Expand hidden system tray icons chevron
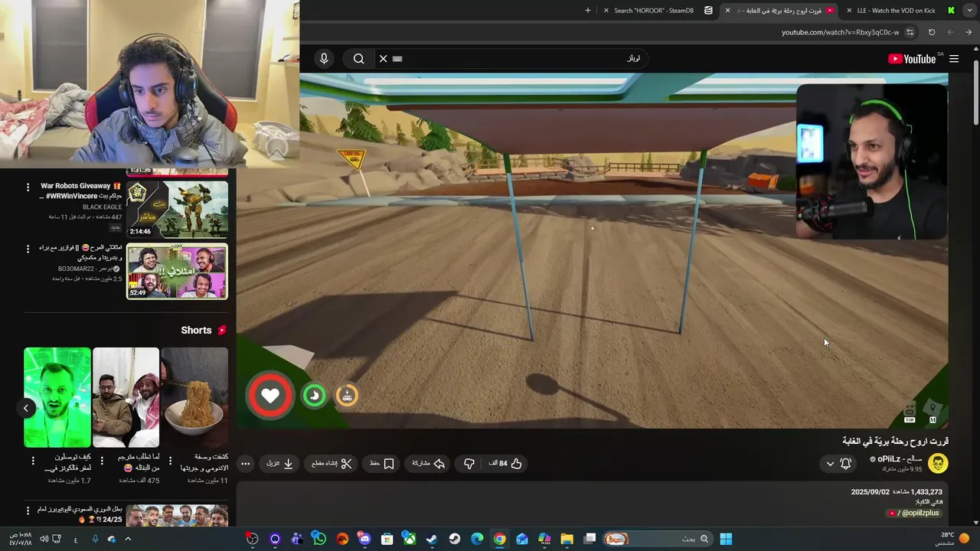Viewport: 980px width, 551px height. (128, 539)
